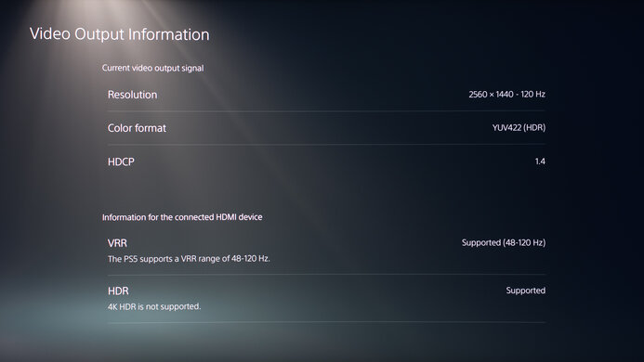The height and width of the screenshot is (362, 644).
Task: Click 'The PS5 supports a VRR range' note
Action: [189, 259]
